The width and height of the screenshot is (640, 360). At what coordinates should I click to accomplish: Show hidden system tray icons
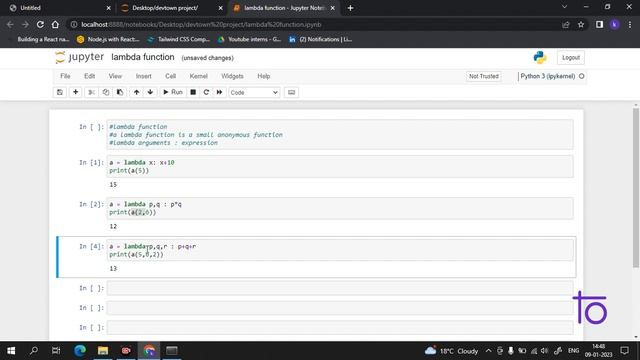click(489, 351)
